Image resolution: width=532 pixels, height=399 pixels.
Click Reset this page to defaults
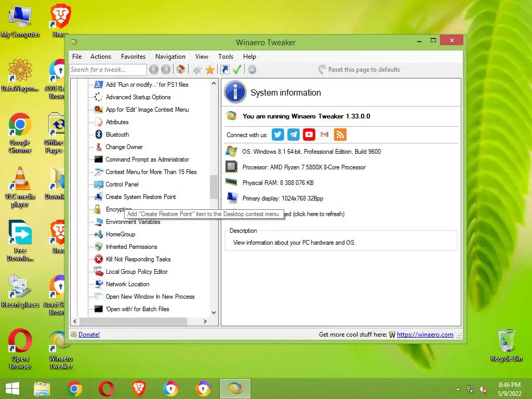[360, 70]
